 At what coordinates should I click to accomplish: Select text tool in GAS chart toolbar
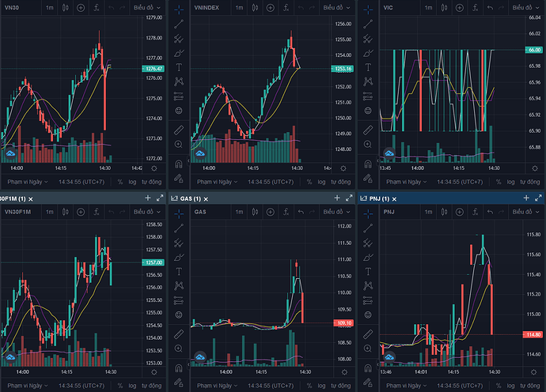click(x=179, y=272)
